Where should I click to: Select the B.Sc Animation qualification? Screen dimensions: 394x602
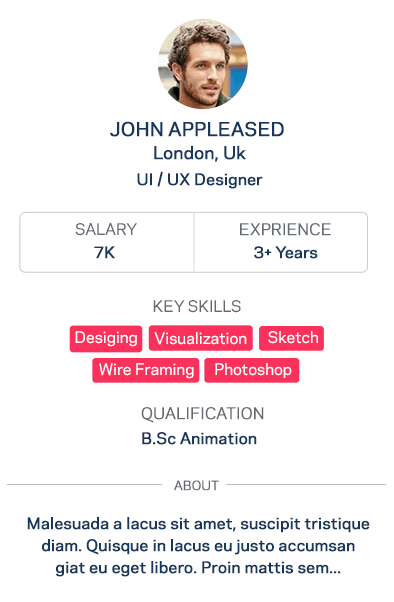click(199, 438)
